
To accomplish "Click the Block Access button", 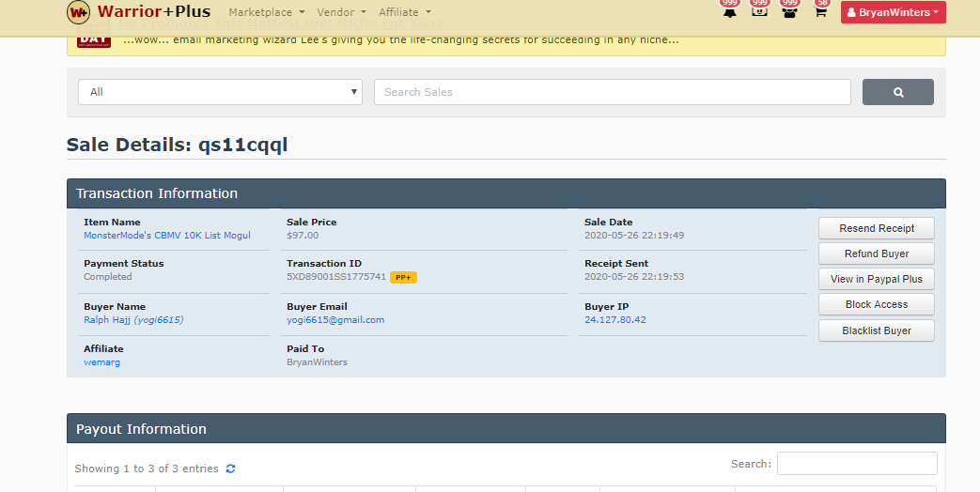I will (877, 304).
